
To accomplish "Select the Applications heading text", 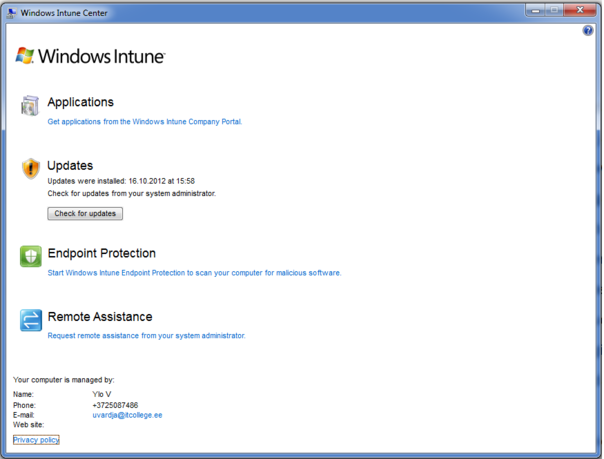I will pyautogui.click(x=81, y=102).
